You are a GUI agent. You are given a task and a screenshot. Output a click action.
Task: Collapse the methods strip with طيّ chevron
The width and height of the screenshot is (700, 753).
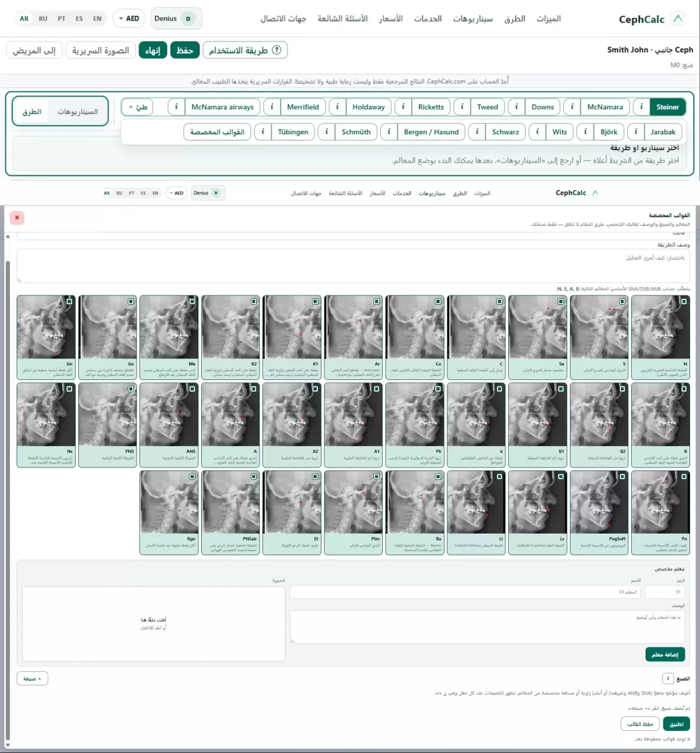point(138,107)
